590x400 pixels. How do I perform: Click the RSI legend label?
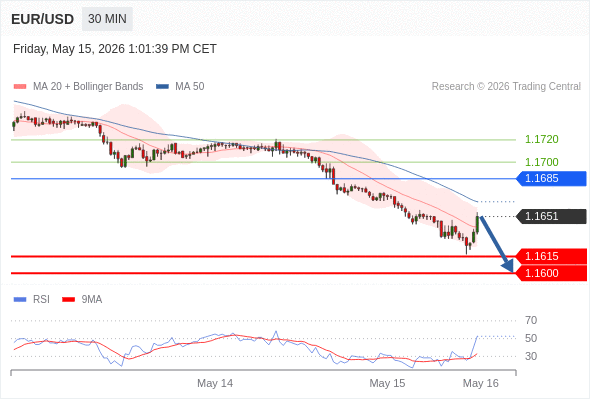[x=41, y=300]
